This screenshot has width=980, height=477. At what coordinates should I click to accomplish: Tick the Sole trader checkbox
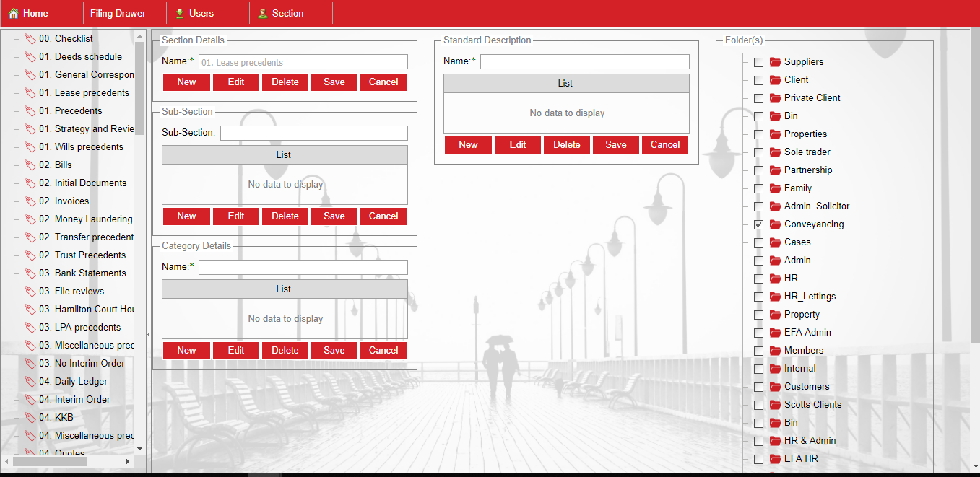point(758,152)
